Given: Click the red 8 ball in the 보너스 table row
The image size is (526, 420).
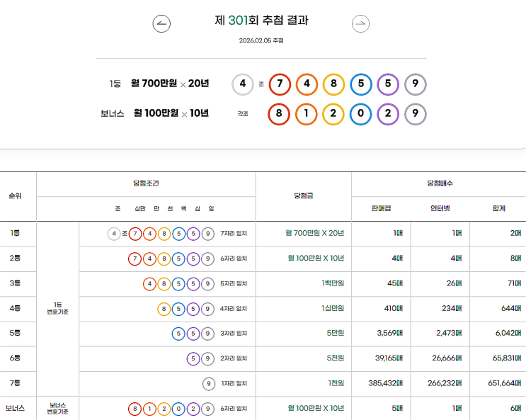Looking at the screenshot, I should coord(135,409).
